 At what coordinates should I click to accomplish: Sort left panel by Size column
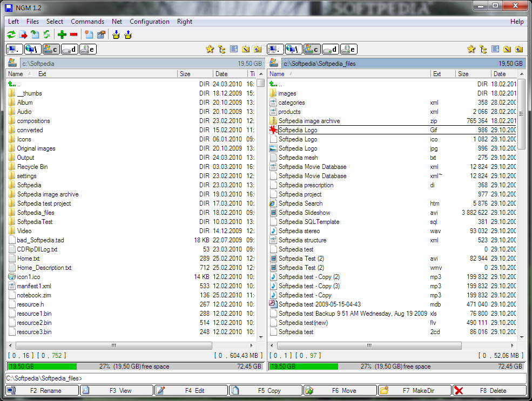click(195, 74)
